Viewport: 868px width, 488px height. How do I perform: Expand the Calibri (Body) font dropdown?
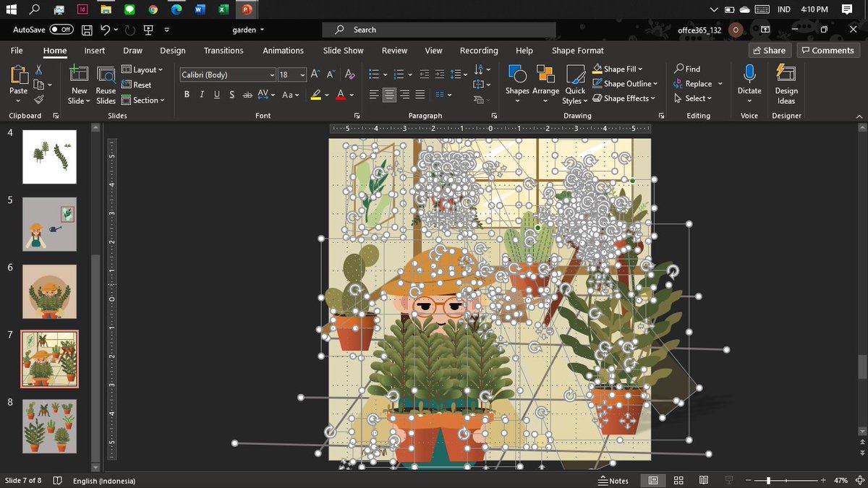(x=272, y=75)
